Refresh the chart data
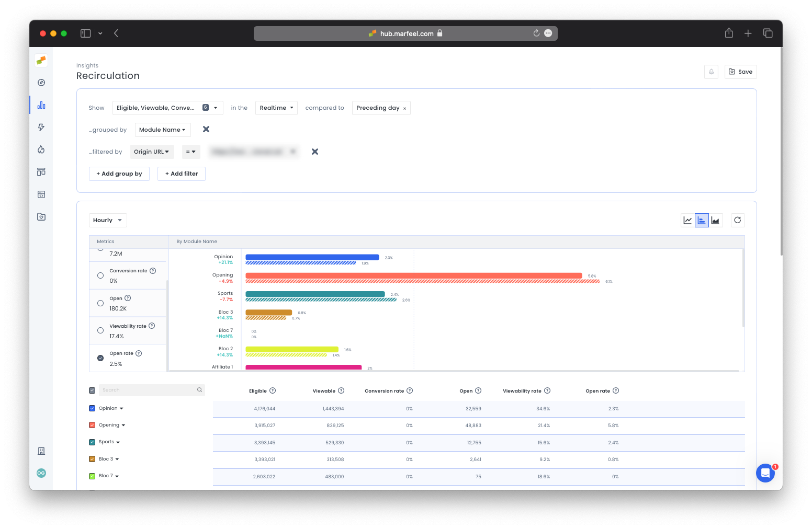The width and height of the screenshot is (812, 529). (738, 220)
